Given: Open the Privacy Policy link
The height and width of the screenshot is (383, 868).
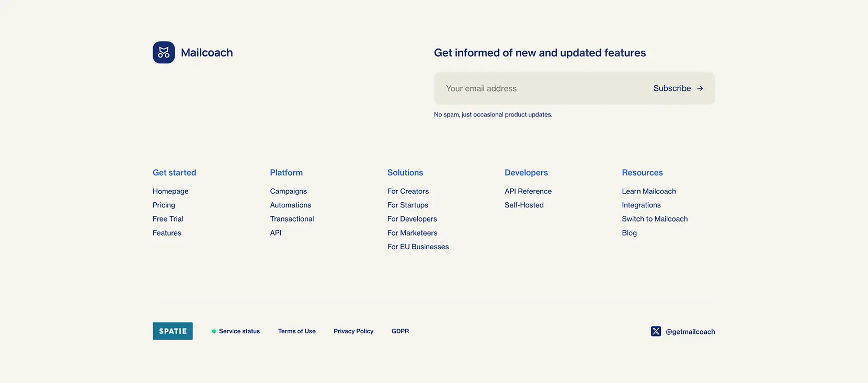Looking at the screenshot, I should click(353, 331).
